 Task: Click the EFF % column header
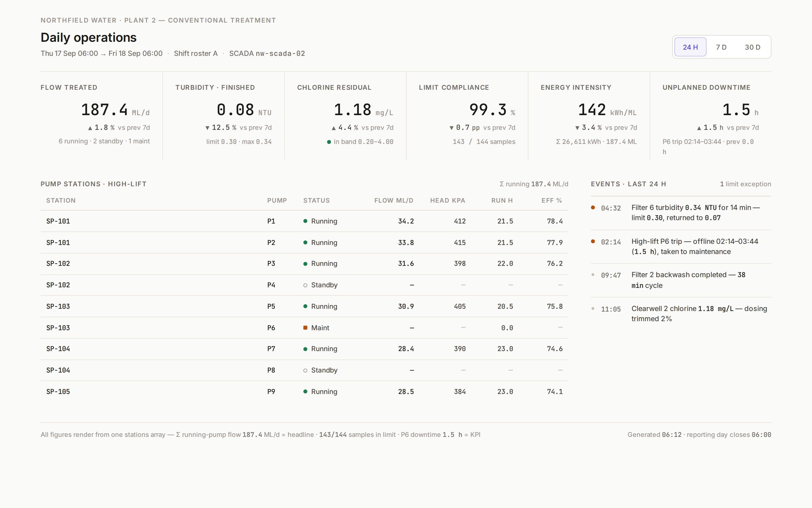(551, 201)
